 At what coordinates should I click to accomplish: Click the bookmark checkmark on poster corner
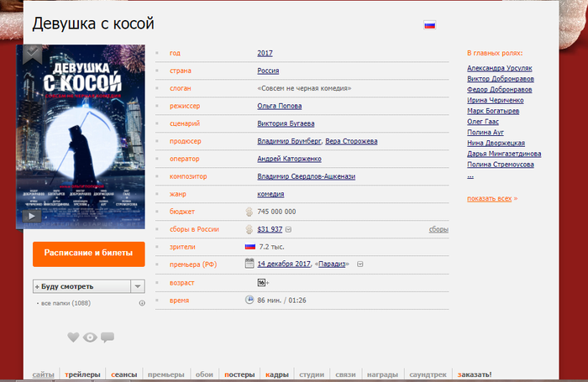pos(31,53)
